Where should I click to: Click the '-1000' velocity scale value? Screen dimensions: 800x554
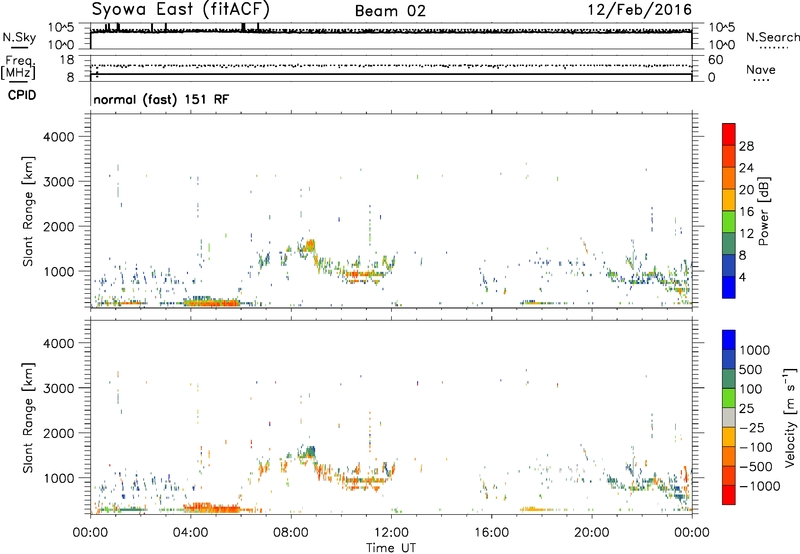point(759,486)
